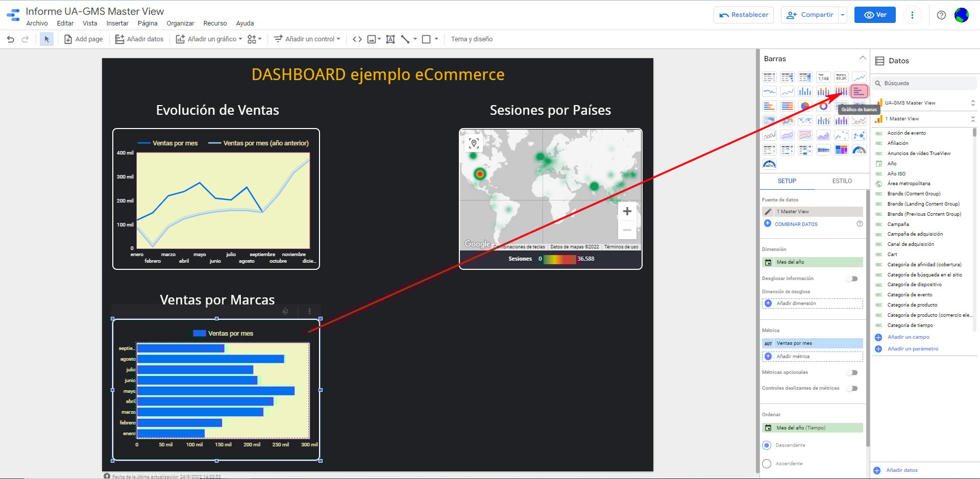Open the Google account avatar
Image resolution: width=980 pixels, height=479 pixels.
pos(962,15)
